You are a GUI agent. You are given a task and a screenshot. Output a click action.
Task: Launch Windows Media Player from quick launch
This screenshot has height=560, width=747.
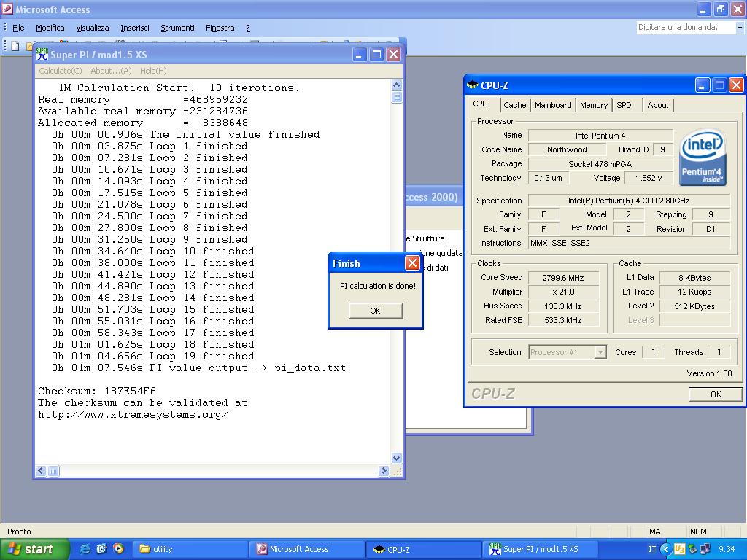[118, 549]
